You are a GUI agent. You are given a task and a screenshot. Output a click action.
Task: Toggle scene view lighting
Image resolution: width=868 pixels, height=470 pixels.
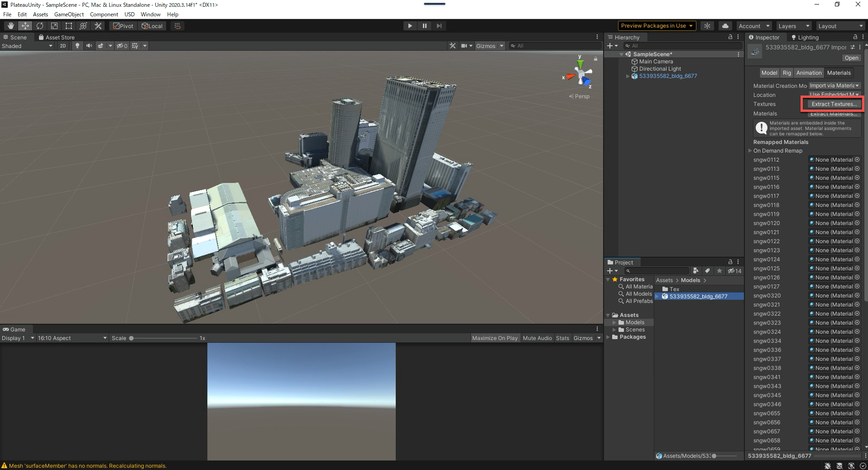point(77,46)
